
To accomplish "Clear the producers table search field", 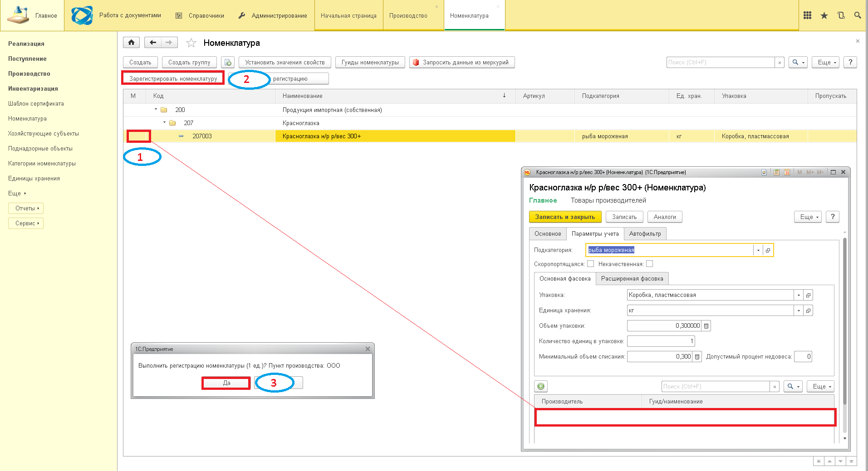I will pos(775,387).
